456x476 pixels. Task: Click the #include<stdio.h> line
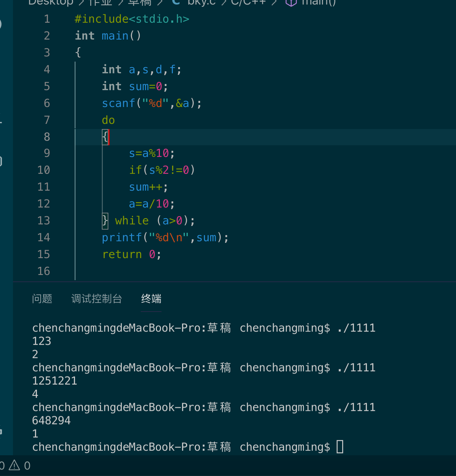click(132, 19)
